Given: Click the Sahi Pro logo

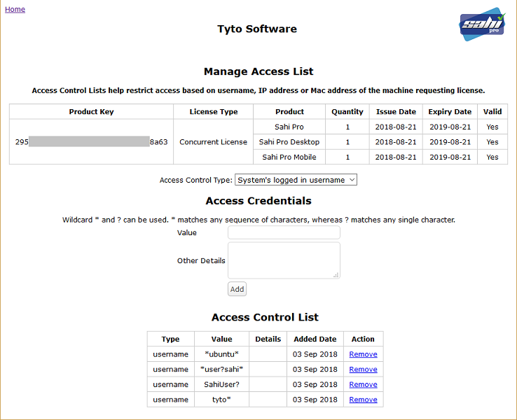Looking at the screenshot, I should [x=482, y=25].
